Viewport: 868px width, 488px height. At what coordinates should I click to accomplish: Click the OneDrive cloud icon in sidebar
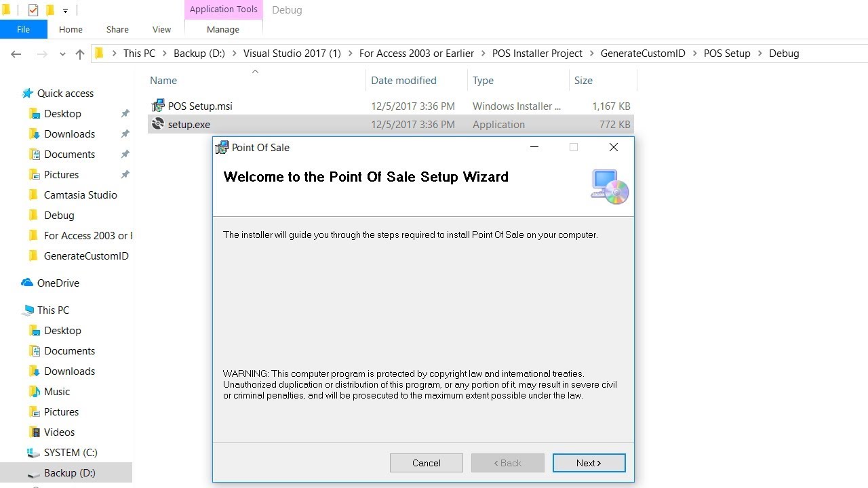[x=27, y=283]
